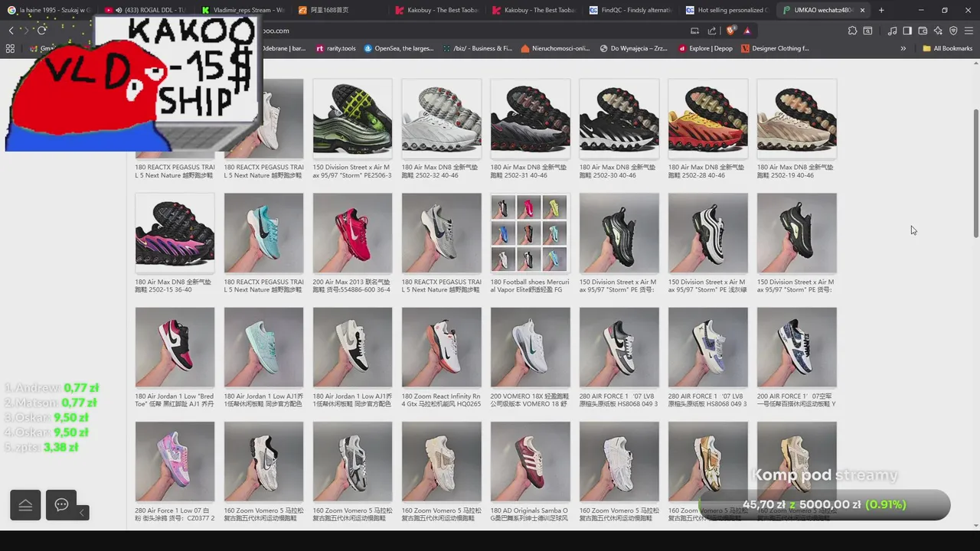Open the browser hamburger main menu
The width and height of the screenshot is (980, 551).
(969, 31)
